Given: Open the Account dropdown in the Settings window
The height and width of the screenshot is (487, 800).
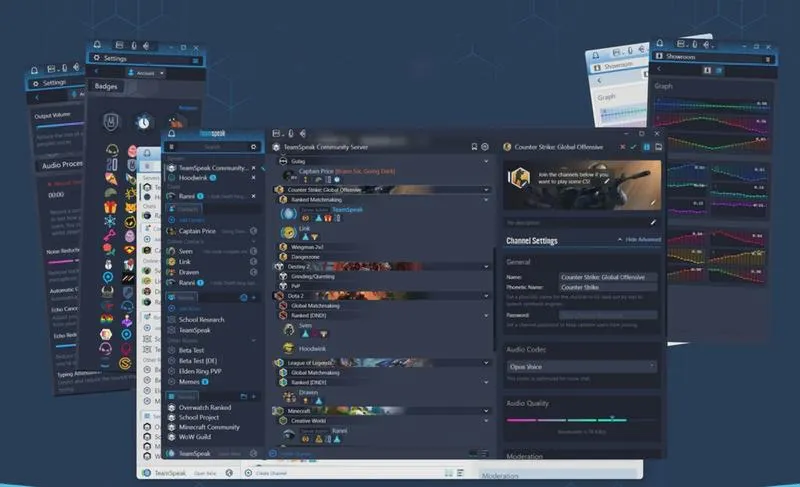Looking at the screenshot, I should coord(146,73).
